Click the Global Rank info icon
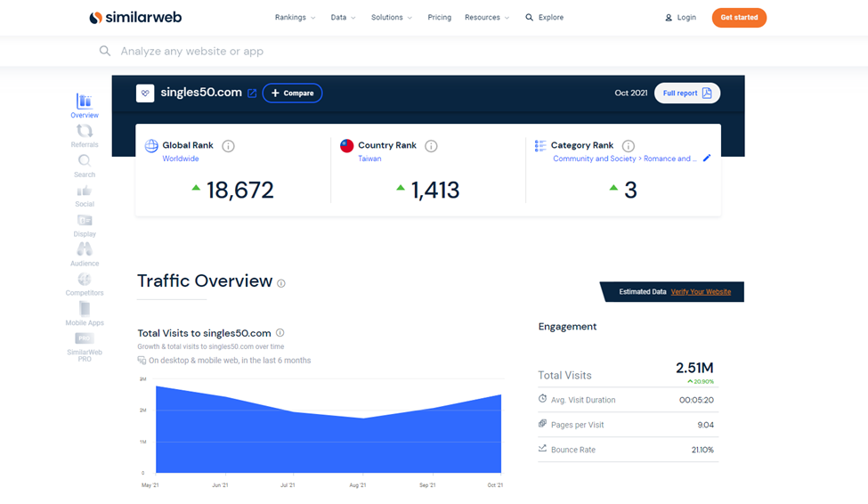This screenshot has height=504, width=868. click(228, 146)
